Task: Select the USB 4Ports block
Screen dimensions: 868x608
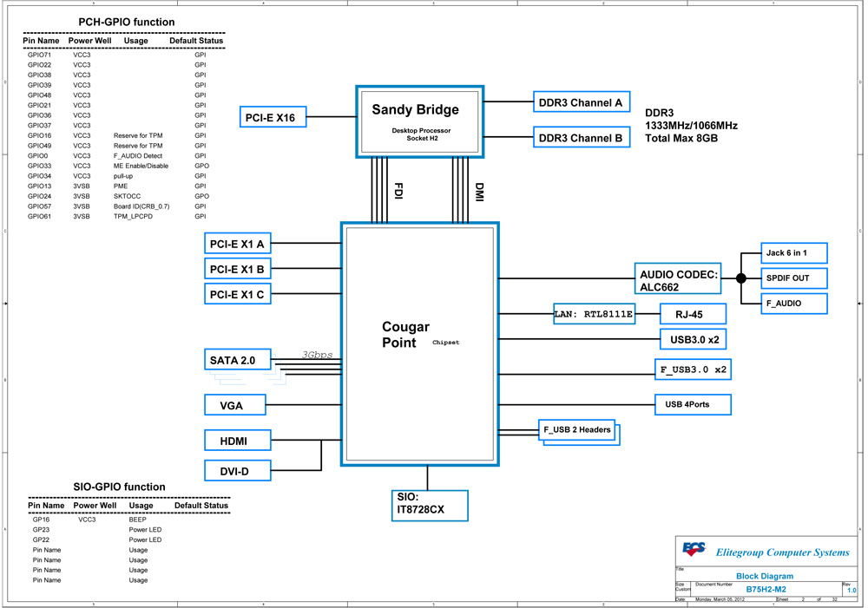Action: point(693,404)
